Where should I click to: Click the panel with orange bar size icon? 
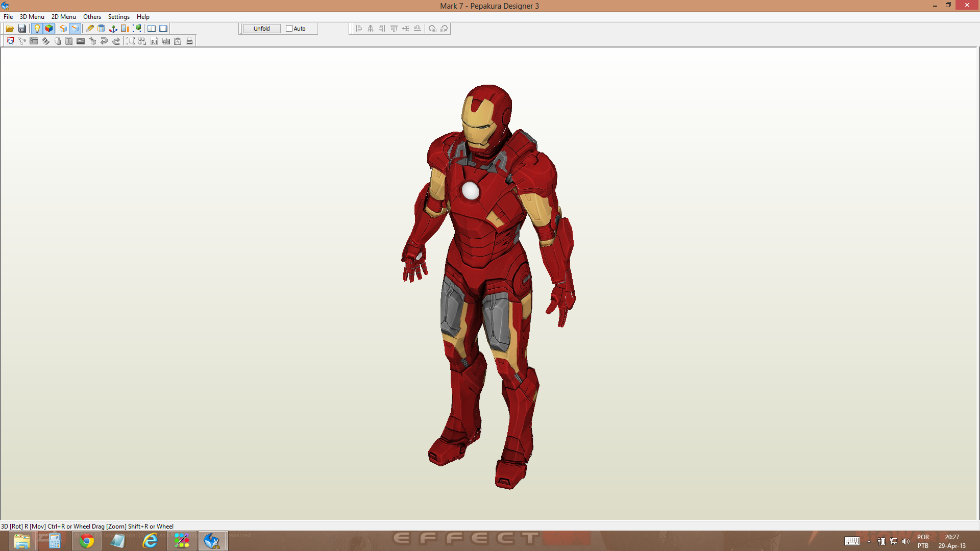click(x=125, y=29)
